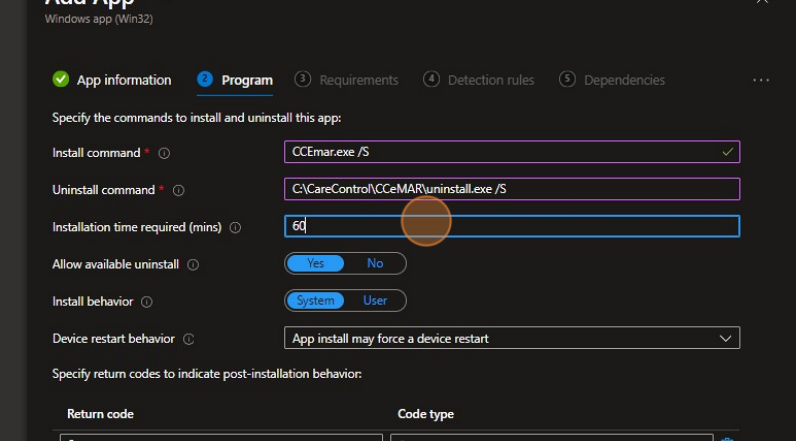The height and width of the screenshot is (441, 796).
Task: Show info for Device restart behavior
Action: pos(189,339)
